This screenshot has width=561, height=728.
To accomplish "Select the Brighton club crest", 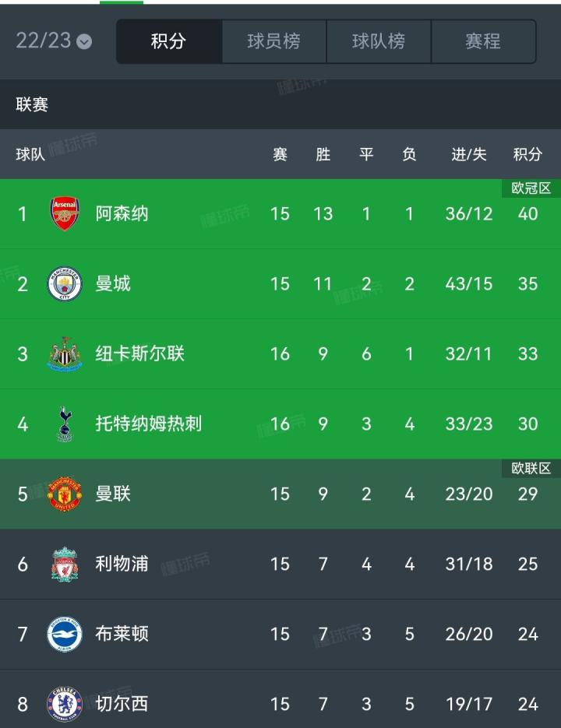I will (x=65, y=635).
